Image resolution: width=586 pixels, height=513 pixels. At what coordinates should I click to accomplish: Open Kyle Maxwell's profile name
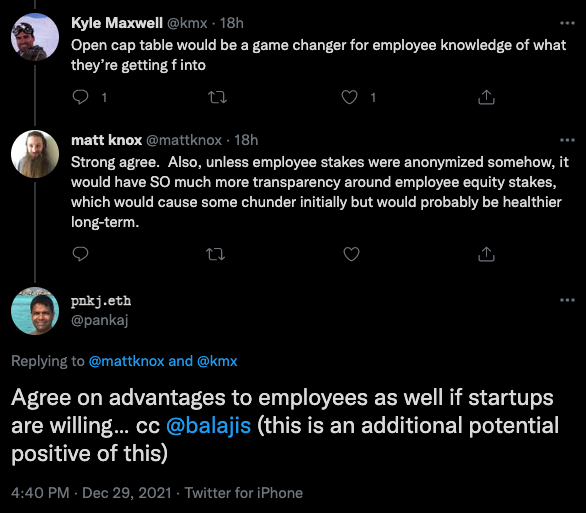tap(117, 23)
